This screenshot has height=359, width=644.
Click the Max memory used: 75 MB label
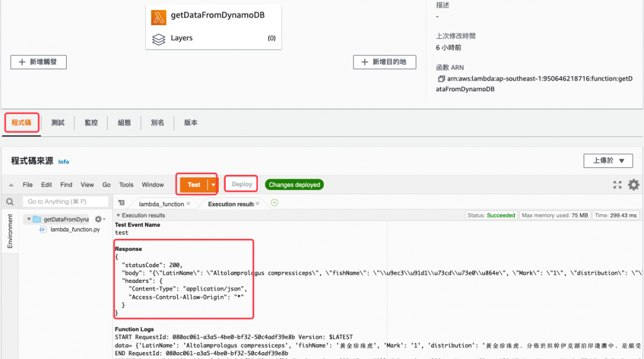pyautogui.click(x=555, y=215)
